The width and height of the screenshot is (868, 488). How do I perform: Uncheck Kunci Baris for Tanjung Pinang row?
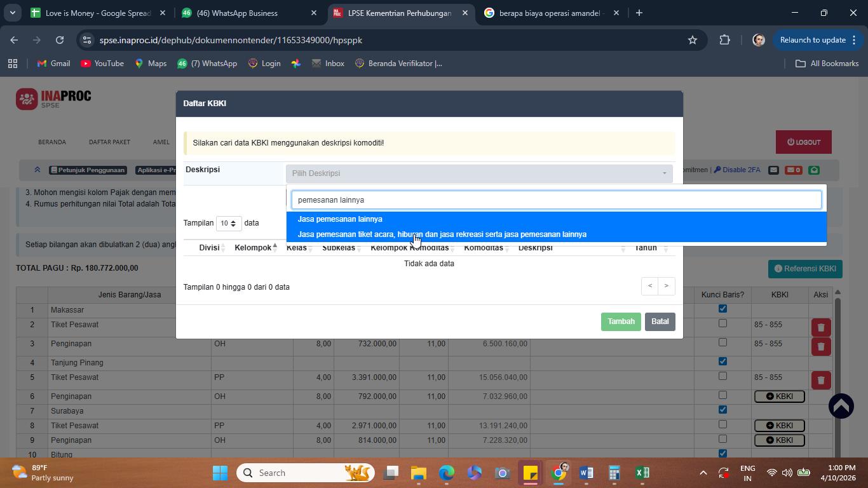(722, 362)
